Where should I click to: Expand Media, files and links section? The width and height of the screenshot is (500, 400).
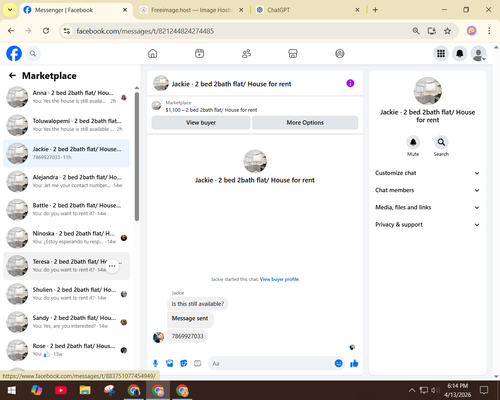[428, 207]
